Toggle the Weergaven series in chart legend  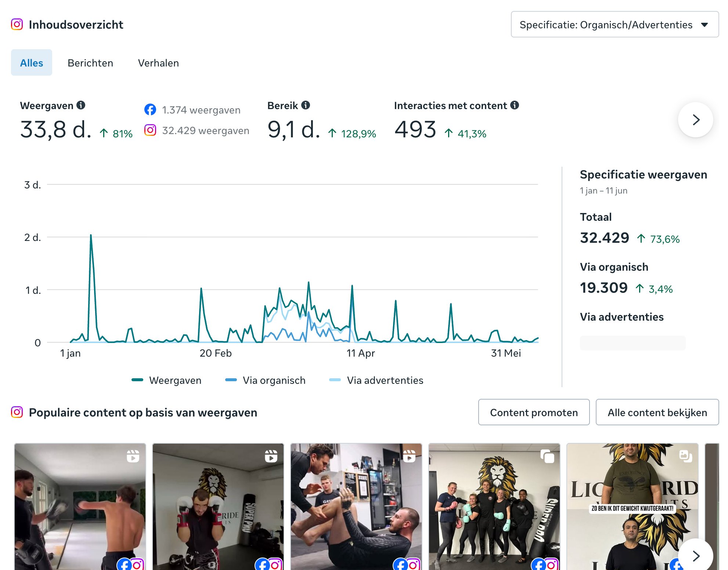point(166,380)
